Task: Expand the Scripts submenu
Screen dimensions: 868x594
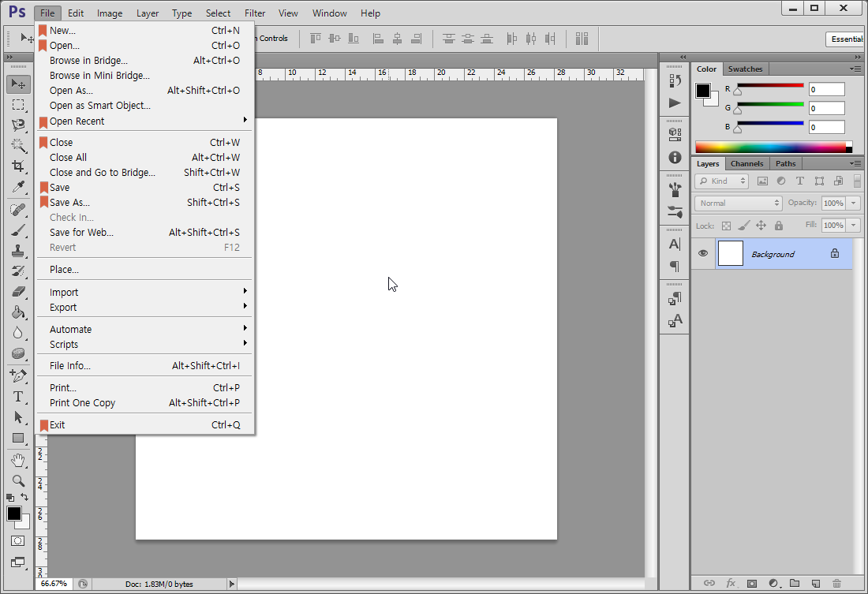Action: [145, 345]
